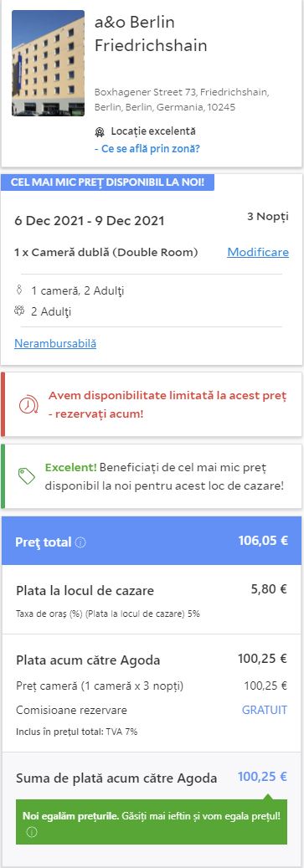Click the GRATUIT booking fee label

click(x=265, y=711)
